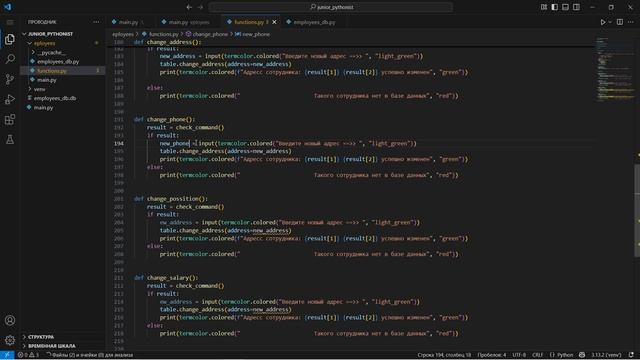This screenshot has width=640, height=360.
Task: Toggle the secondary side bar
Action: 576,7
